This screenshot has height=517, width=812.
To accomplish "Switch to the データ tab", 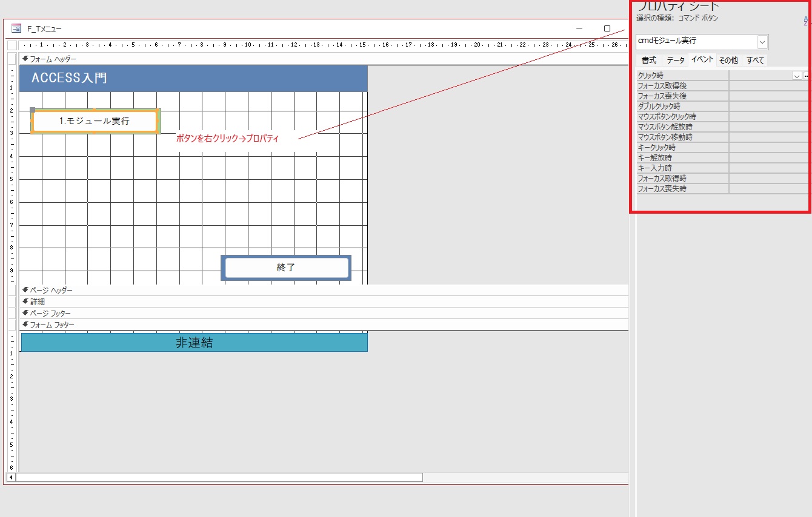I will click(675, 61).
